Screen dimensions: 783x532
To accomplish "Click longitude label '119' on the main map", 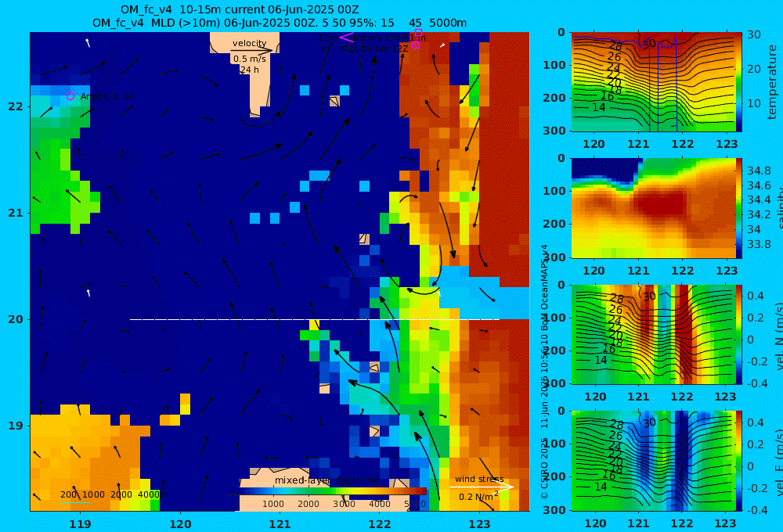I will pyautogui.click(x=80, y=524).
